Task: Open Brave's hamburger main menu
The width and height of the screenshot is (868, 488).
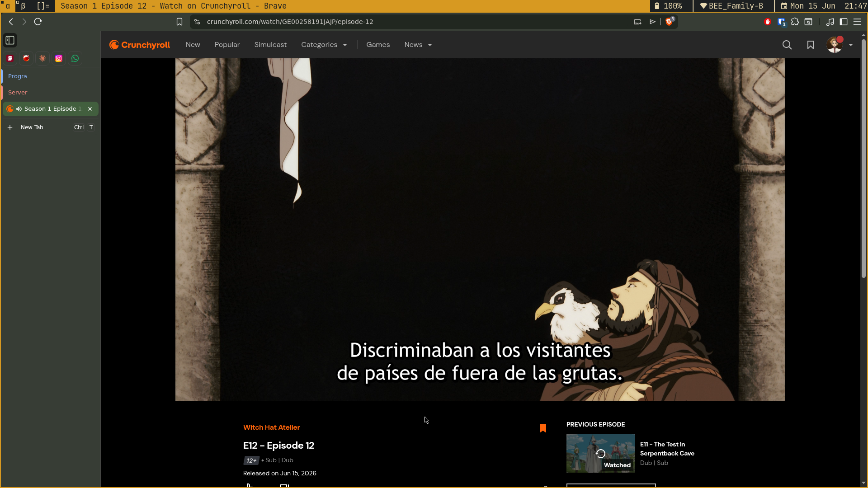Action: [x=857, y=22]
